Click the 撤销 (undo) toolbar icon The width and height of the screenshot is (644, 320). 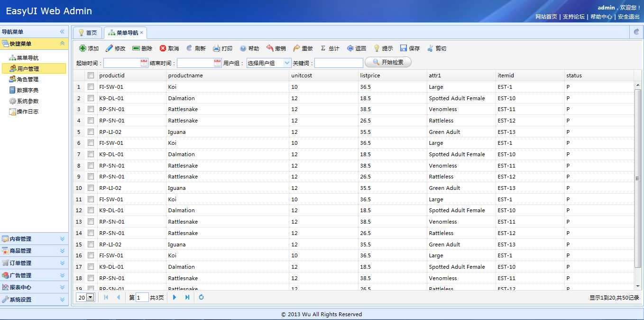pyautogui.click(x=270, y=48)
